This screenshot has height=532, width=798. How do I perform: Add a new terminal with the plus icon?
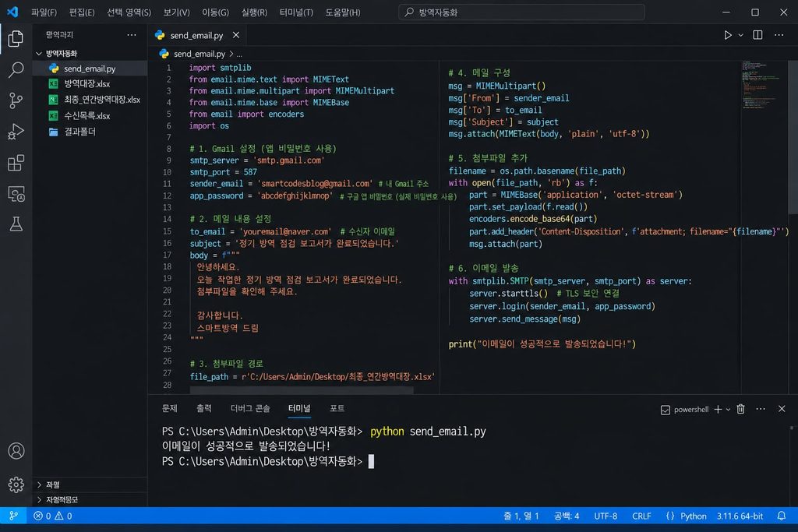click(x=718, y=410)
